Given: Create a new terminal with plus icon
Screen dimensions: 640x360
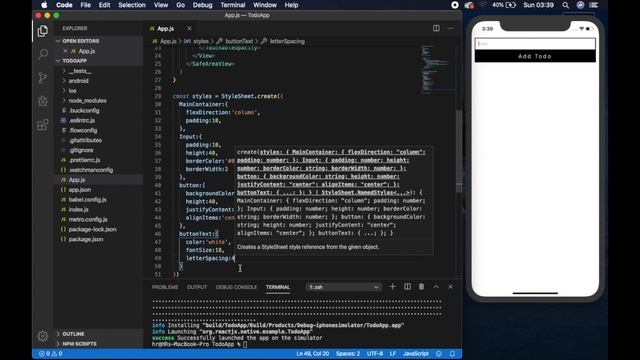Looking at the screenshot, I should click(x=392, y=287).
